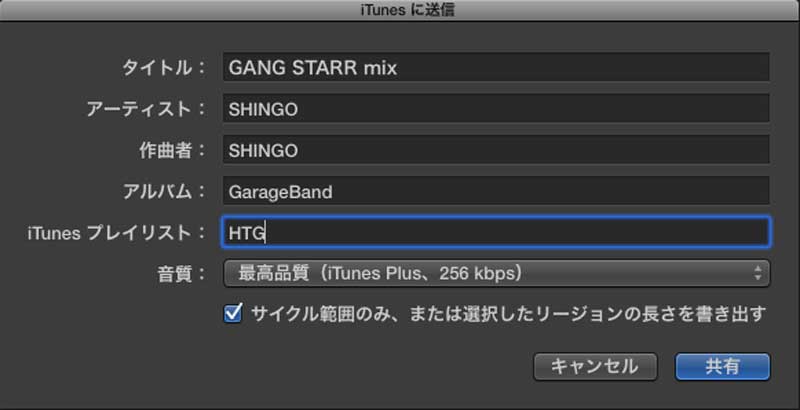Click the キャンセル button

[595, 367]
